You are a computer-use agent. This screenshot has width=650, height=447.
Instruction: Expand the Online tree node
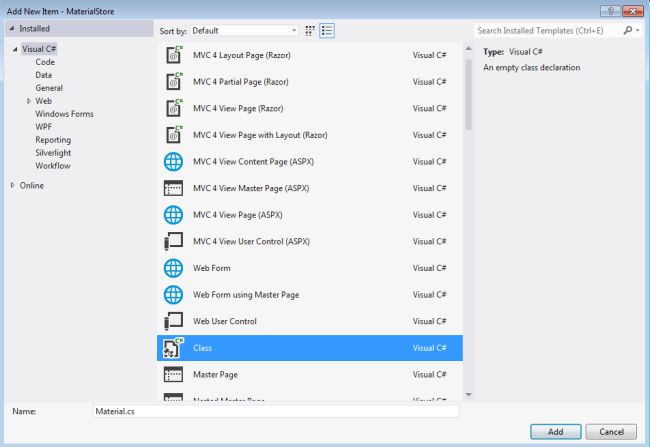click(x=13, y=185)
